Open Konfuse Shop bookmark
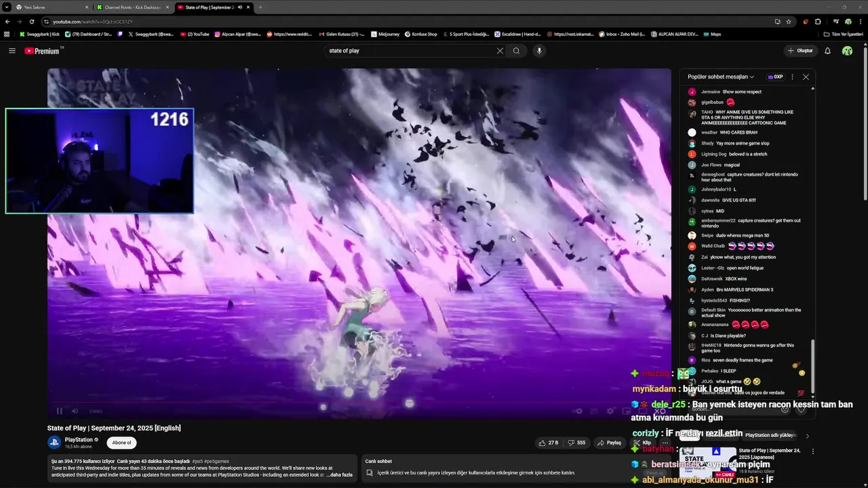 [421, 34]
